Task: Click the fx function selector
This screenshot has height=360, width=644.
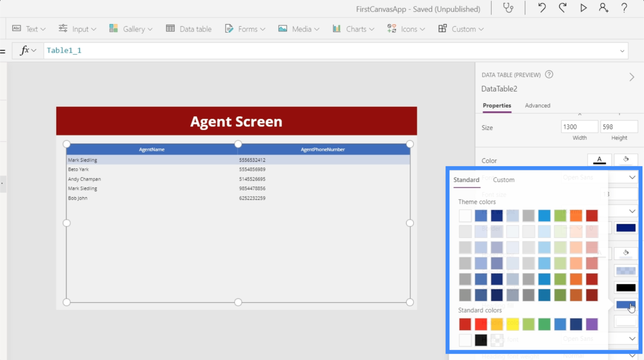Action: pos(28,50)
